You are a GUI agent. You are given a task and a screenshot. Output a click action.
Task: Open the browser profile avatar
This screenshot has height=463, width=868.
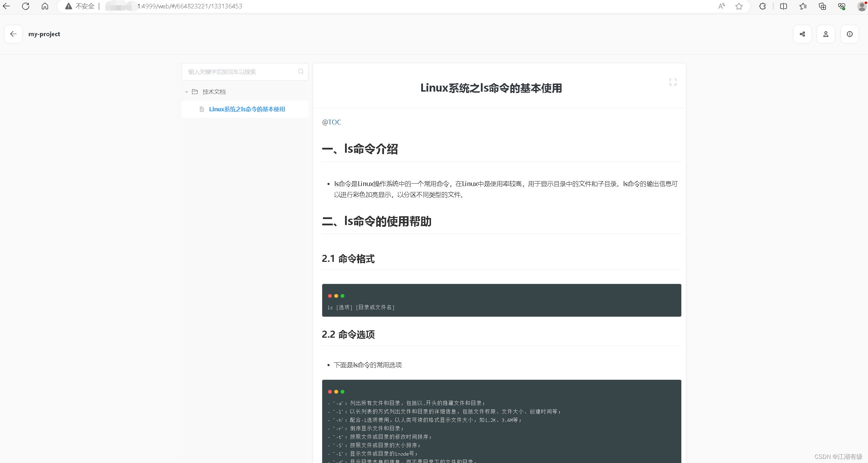(x=862, y=6)
